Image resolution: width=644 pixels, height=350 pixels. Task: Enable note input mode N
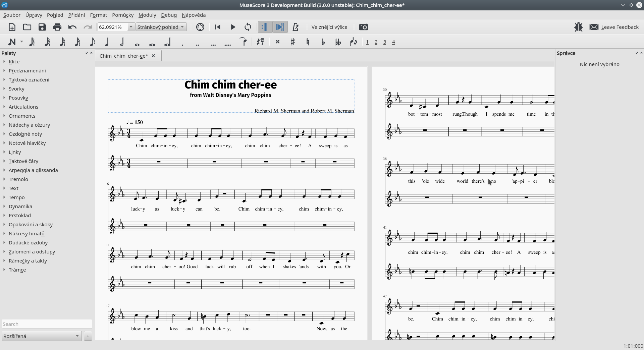point(12,42)
